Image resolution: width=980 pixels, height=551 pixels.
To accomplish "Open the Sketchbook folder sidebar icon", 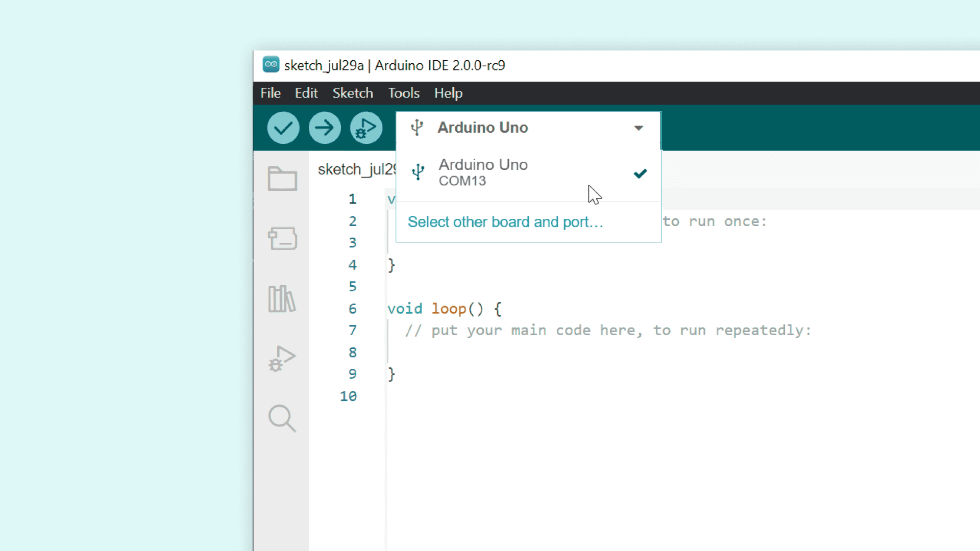I will click(x=282, y=179).
